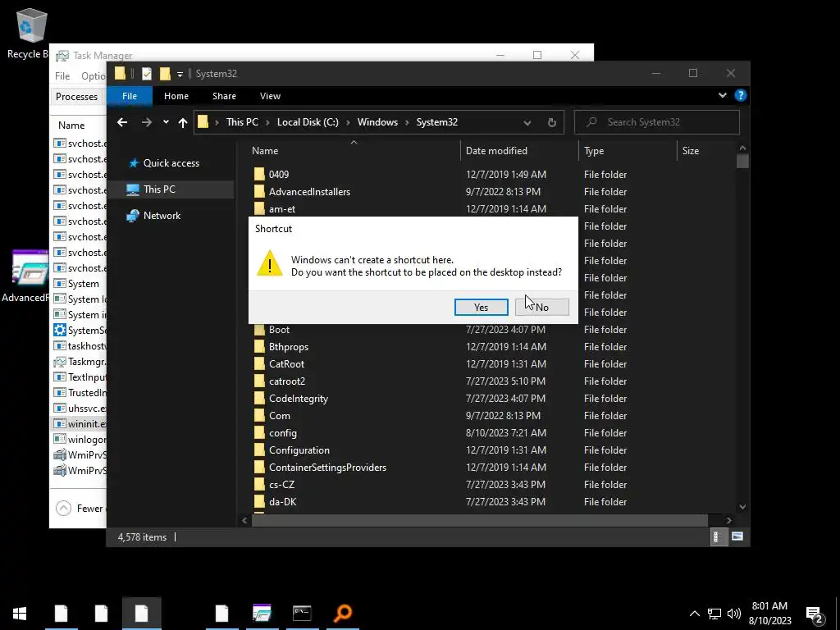The width and height of the screenshot is (840, 630).
Task: Sort Task Manager by Name column
Action: [71, 126]
